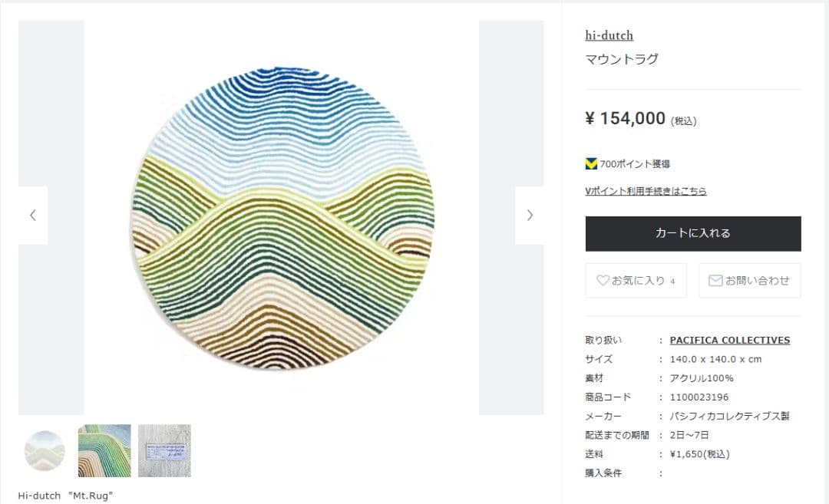Viewport: 829px width, 504px height.
Task: Click the envelope icon in お問い合わせ
Action: (715, 280)
